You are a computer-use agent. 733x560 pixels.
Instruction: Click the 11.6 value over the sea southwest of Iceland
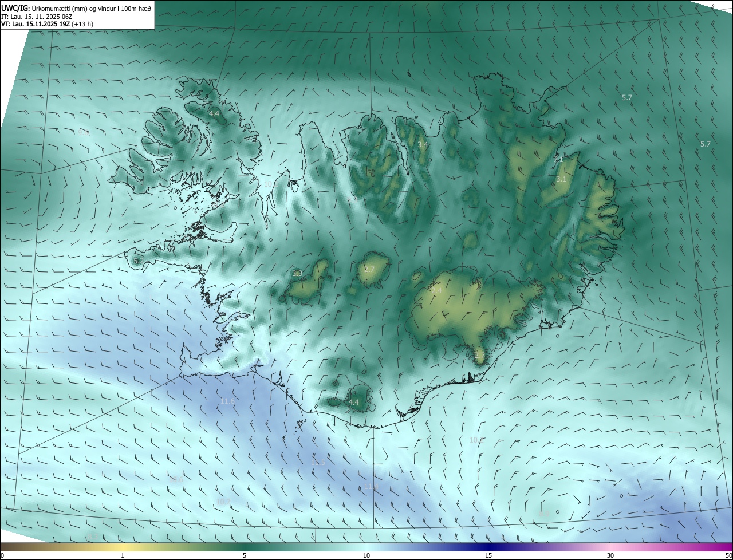227,401
